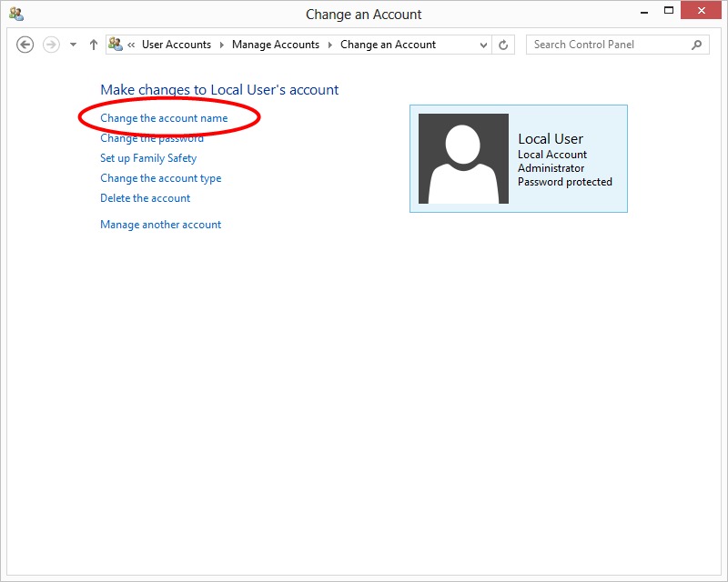Expand the arrow after User Accounts breadcrumb
Viewport: 728px width, 582px height.
pyautogui.click(x=221, y=45)
